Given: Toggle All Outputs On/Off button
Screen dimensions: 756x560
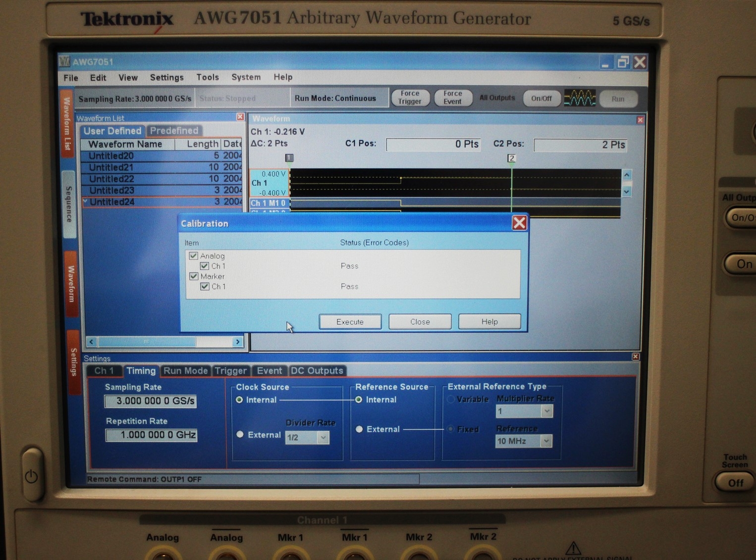Looking at the screenshot, I should coord(541,98).
